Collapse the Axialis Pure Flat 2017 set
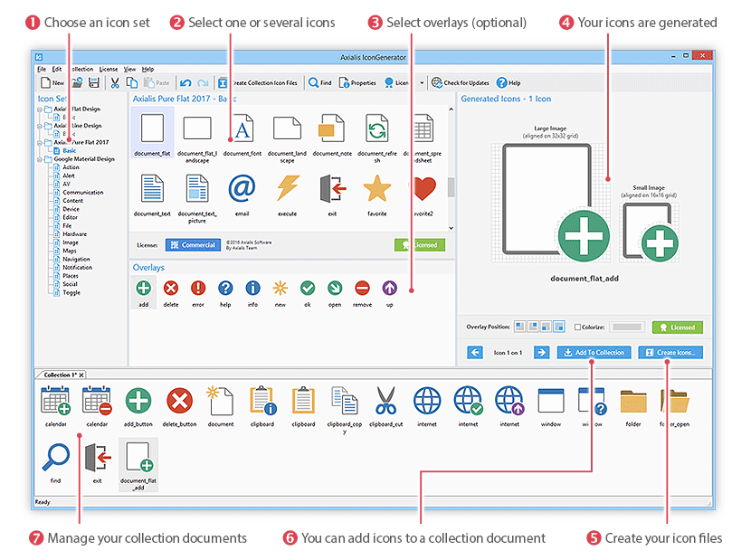751x560 pixels. coord(40,142)
